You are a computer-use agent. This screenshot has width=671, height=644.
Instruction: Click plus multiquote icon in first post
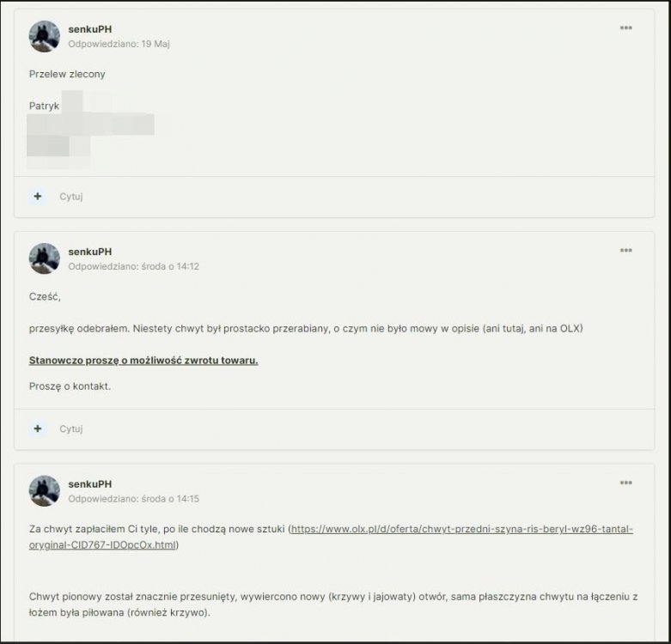38,197
